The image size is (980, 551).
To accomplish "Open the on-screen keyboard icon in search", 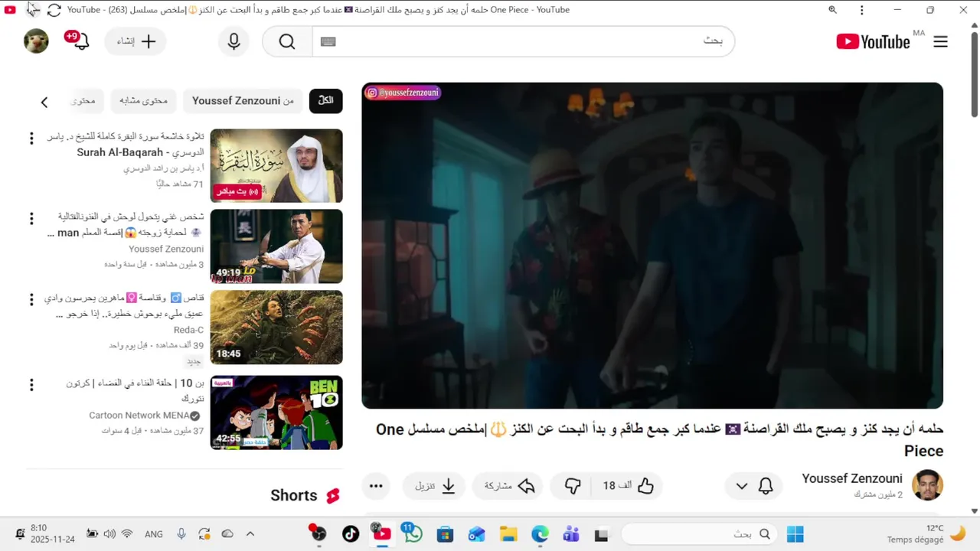I will 328,42.
